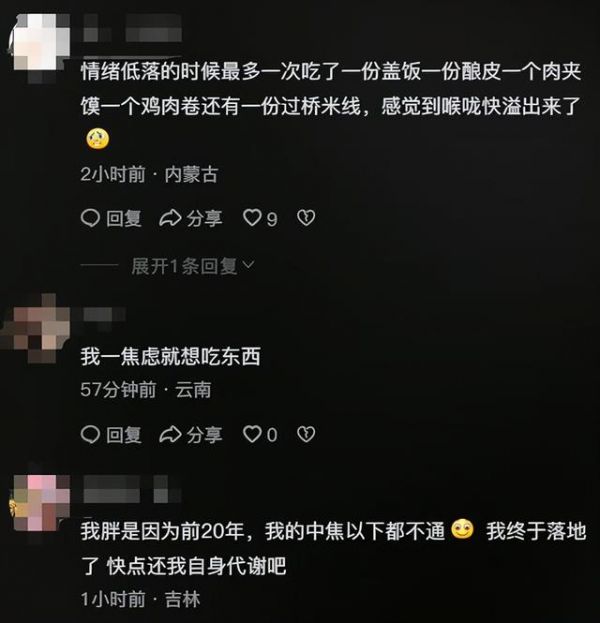
Task: Share the Yunnan comment via arrow icon
Action: pos(191,435)
